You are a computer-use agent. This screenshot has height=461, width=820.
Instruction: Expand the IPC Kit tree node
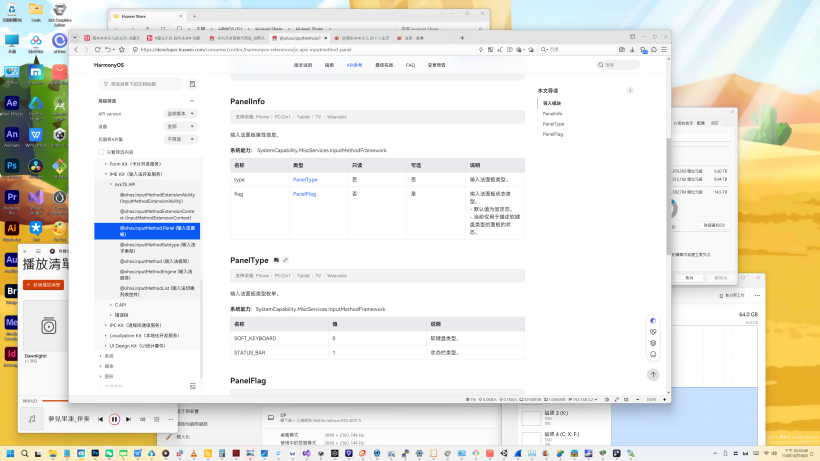tap(106, 325)
